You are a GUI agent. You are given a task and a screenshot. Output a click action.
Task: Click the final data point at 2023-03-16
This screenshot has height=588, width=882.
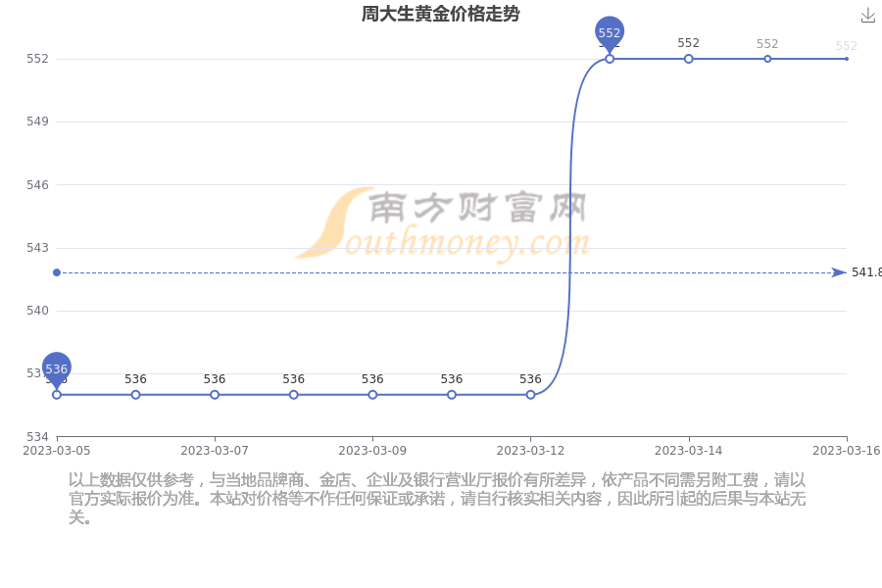(x=847, y=59)
